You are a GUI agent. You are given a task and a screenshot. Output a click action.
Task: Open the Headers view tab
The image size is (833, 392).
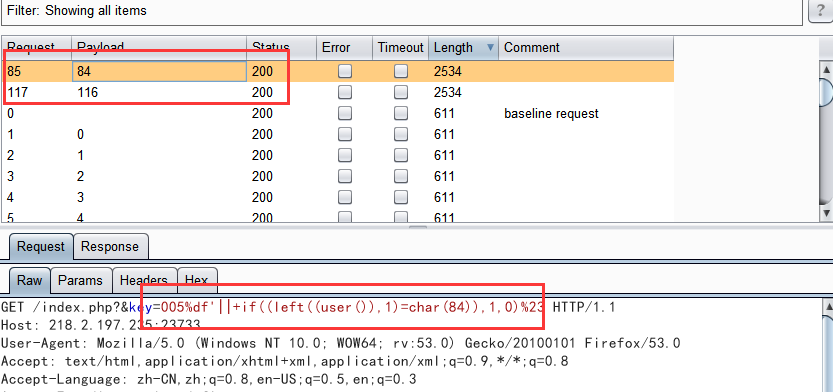click(144, 280)
